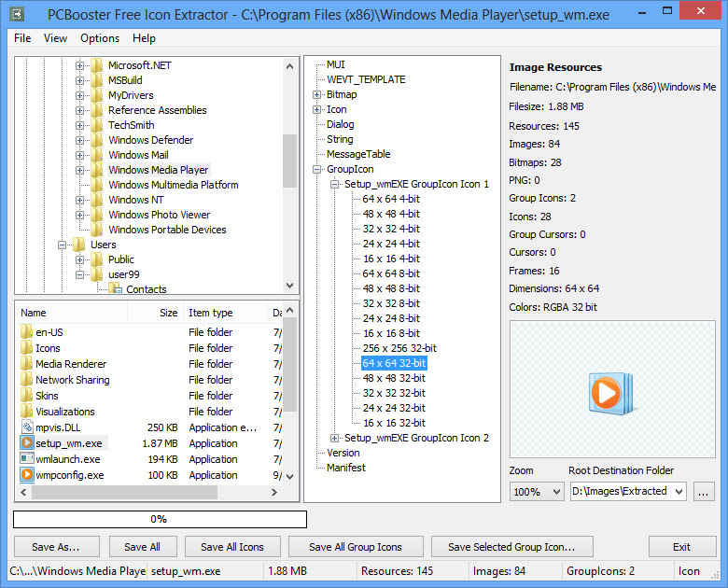Select the MessageTable resource node
The width and height of the screenshot is (728, 588).
click(x=358, y=154)
